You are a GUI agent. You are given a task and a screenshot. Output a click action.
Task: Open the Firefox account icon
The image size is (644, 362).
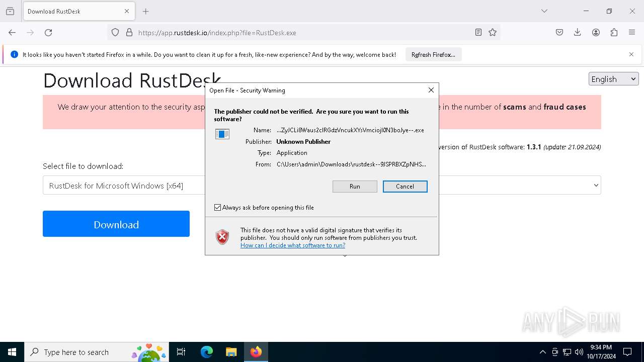click(x=596, y=32)
